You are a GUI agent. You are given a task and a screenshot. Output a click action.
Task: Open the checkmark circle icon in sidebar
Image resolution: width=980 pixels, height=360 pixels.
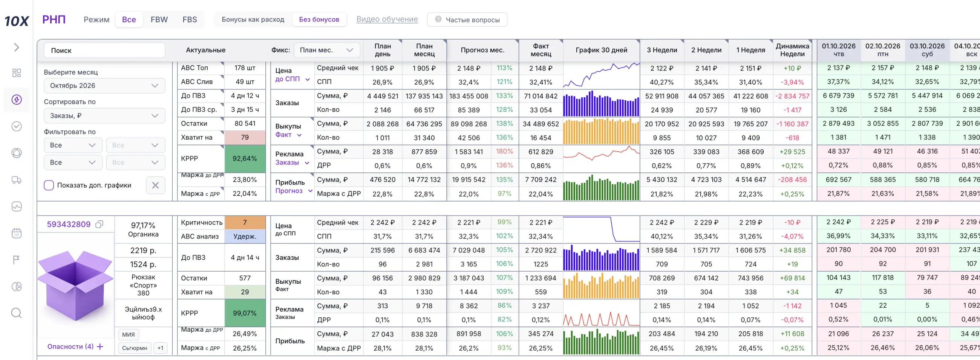coord(16,126)
